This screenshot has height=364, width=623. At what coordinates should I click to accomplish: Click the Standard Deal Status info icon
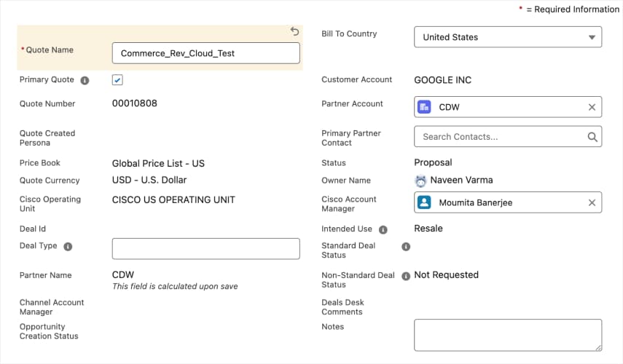406,247
